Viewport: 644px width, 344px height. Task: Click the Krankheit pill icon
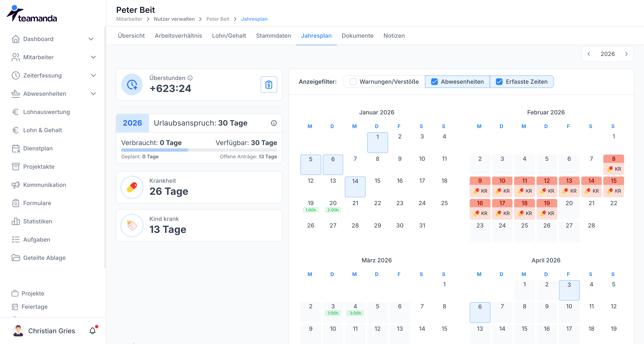(x=132, y=187)
